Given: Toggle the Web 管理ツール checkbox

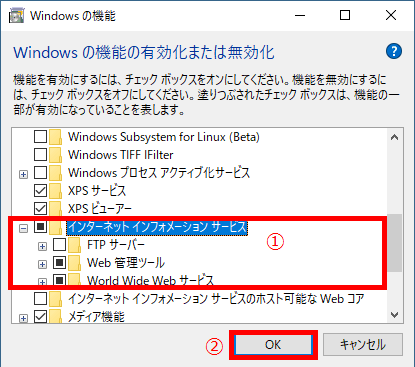Looking at the screenshot, I should [x=59, y=263].
